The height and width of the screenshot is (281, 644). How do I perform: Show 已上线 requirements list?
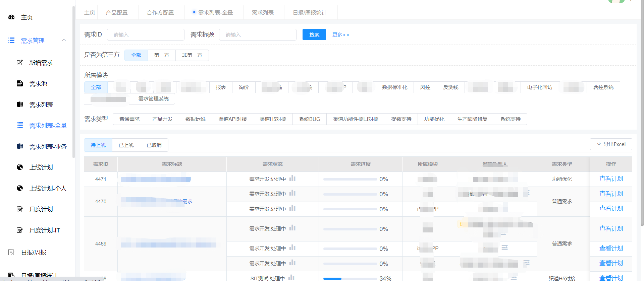click(x=126, y=145)
